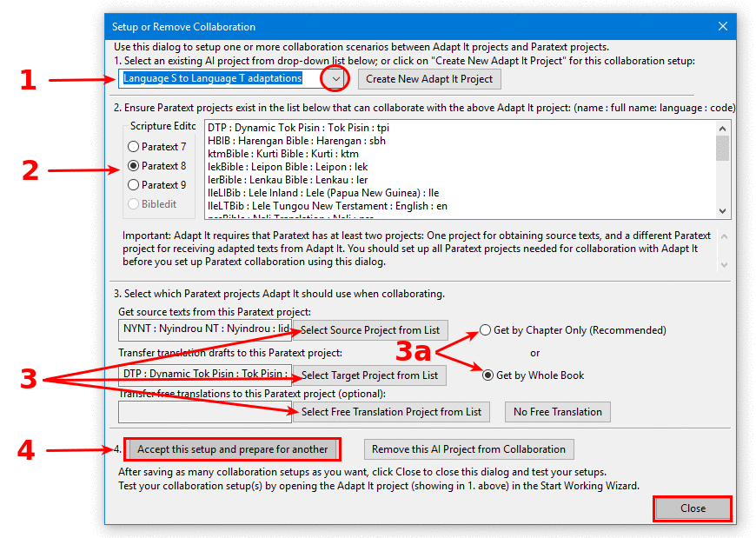Click Create New Adapt It Project button

coord(429,79)
